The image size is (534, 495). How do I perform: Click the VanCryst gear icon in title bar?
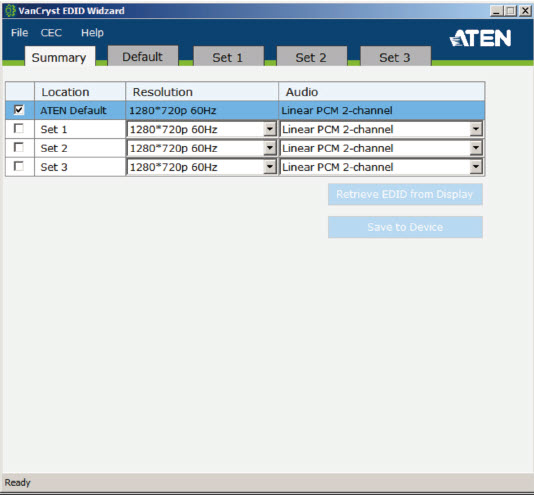pyautogui.click(x=10, y=11)
